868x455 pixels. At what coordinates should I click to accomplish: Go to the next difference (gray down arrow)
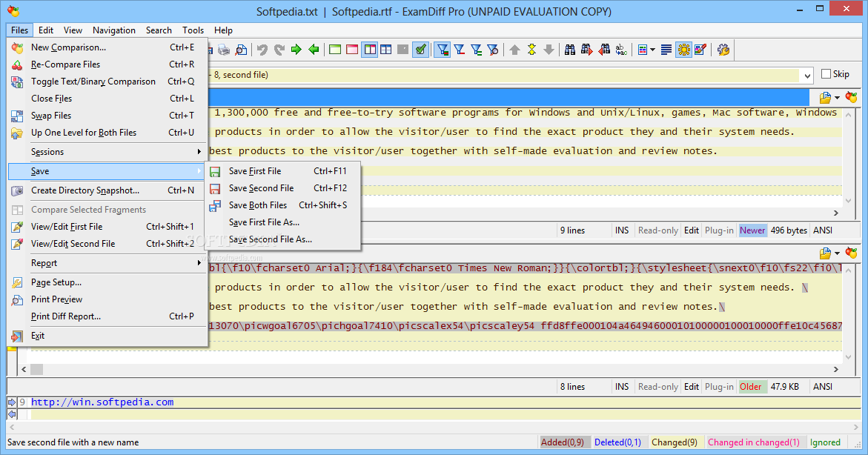(549, 50)
